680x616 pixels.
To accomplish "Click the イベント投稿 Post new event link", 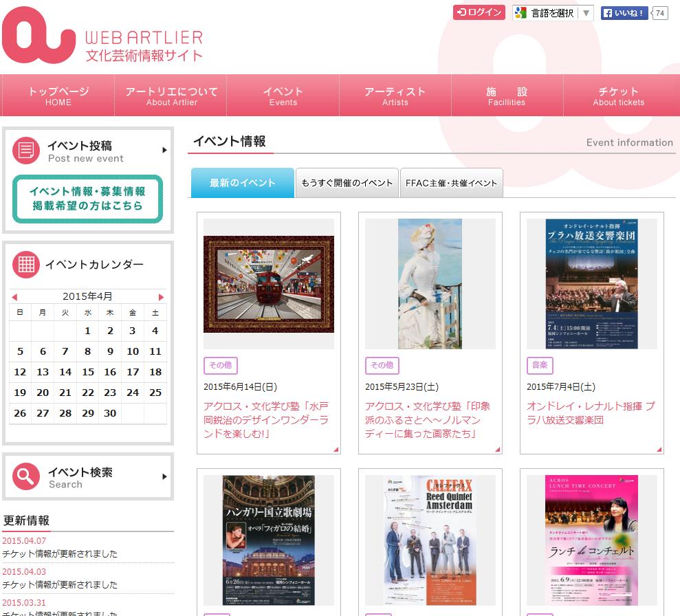I will pos(85,151).
